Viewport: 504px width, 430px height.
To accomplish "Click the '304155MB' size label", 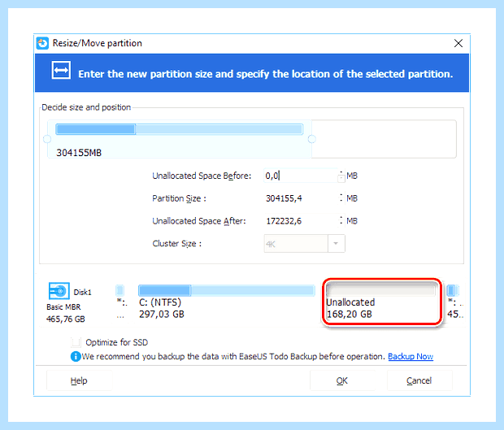I will click(x=79, y=153).
